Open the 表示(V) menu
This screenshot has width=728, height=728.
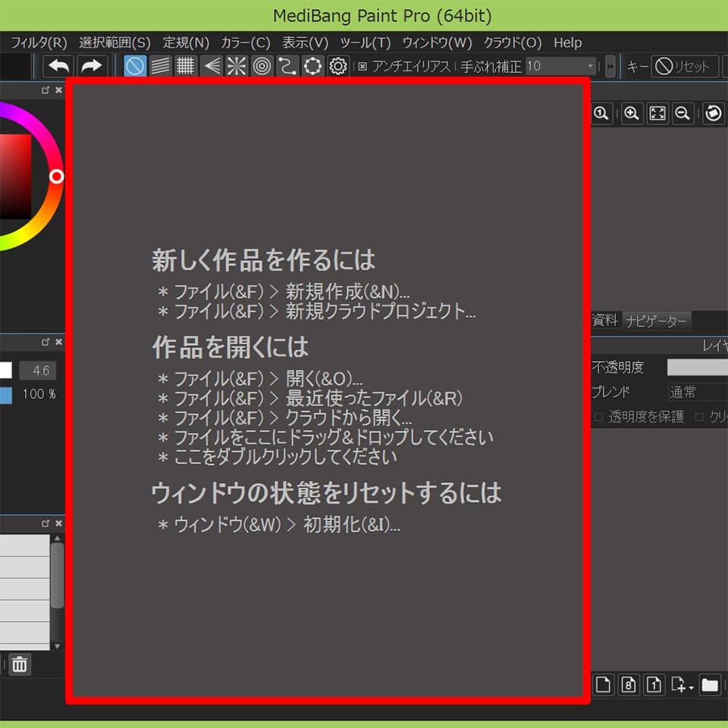[305, 42]
